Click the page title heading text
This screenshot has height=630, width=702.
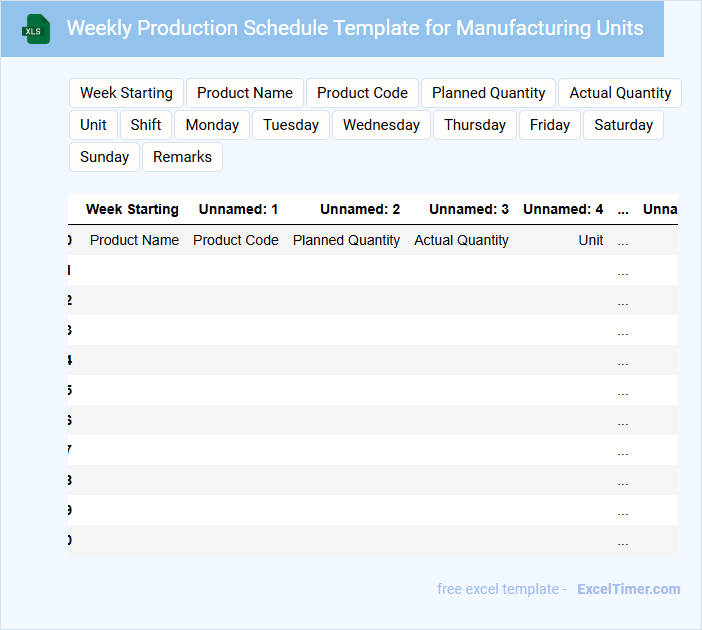pyautogui.click(x=355, y=28)
